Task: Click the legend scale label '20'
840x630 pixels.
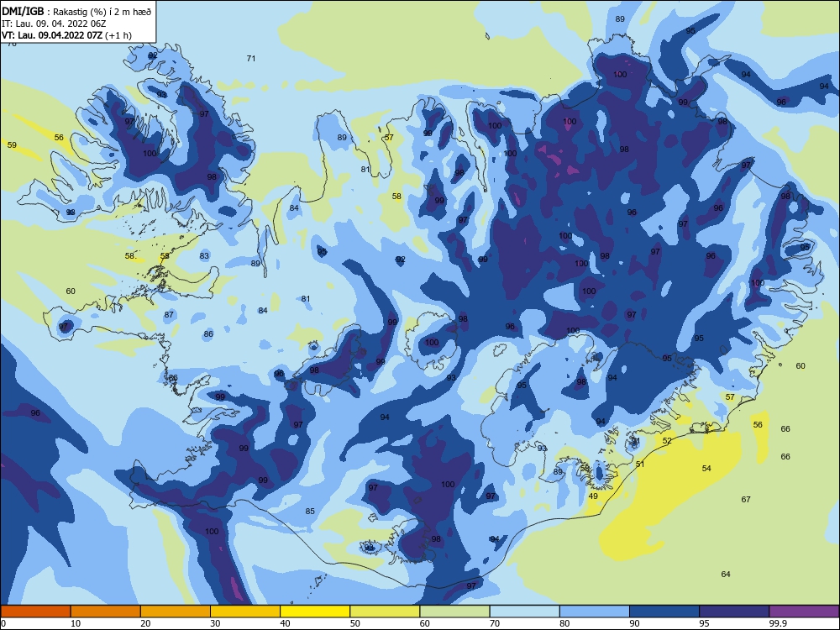Action: pos(145,623)
